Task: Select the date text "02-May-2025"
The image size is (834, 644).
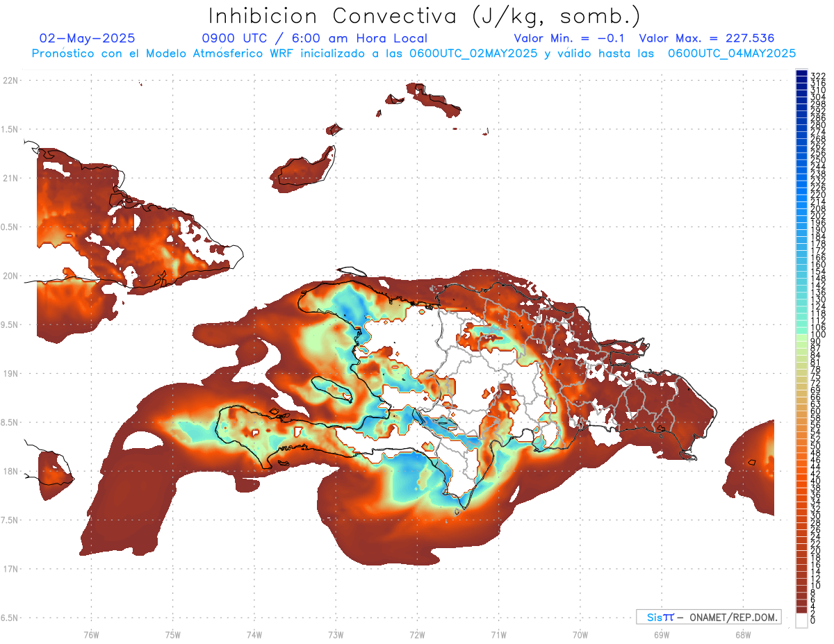Action: tap(88, 38)
